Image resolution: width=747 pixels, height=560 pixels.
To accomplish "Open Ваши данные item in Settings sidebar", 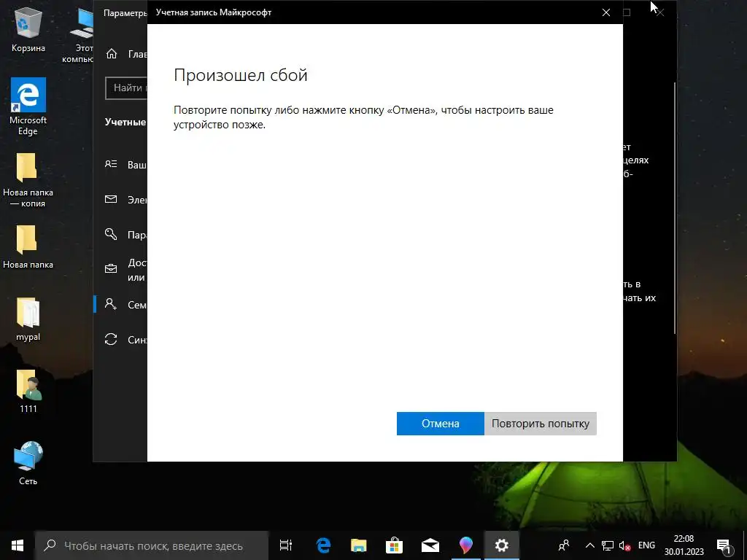I will (x=122, y=165).
